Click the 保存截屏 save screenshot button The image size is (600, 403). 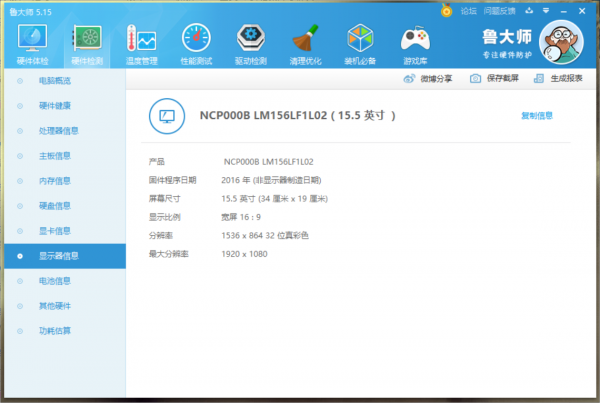[494, 78]
